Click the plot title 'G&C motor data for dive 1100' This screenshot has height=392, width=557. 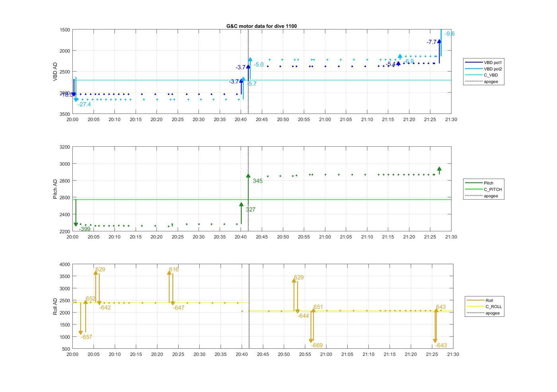click(x=261, y=26)
